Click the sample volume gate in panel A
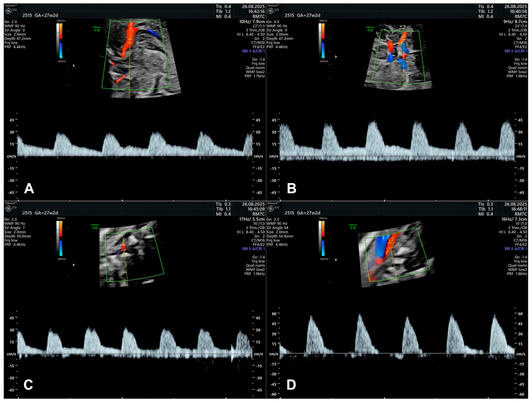 (x=130, y=41)
